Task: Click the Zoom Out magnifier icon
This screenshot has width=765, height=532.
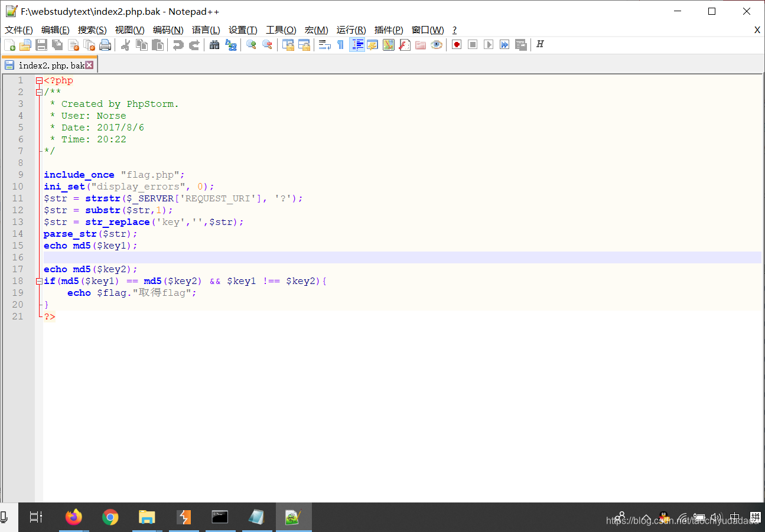Action: [267, 45]
